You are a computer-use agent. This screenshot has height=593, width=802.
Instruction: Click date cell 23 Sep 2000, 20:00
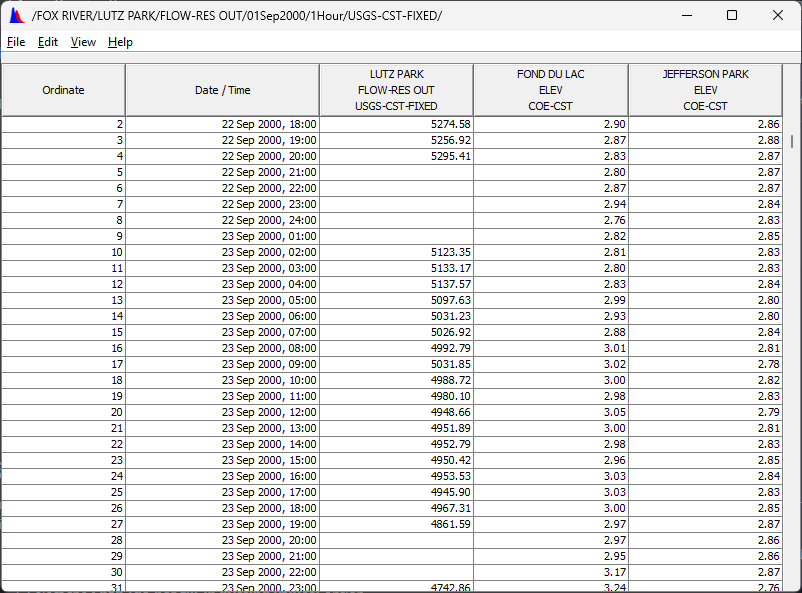coord(222,540)
